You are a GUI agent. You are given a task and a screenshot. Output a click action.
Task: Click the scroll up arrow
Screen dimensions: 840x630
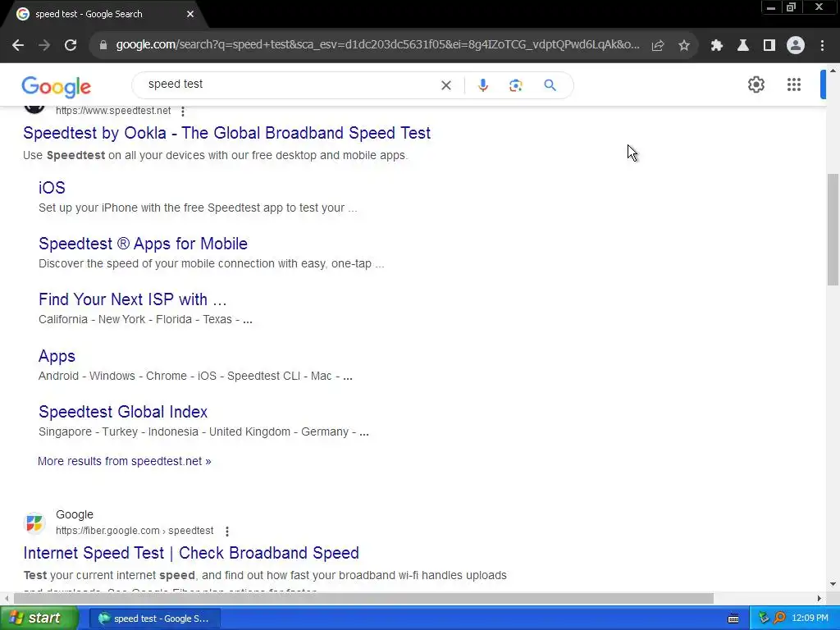tap(833, 71)
